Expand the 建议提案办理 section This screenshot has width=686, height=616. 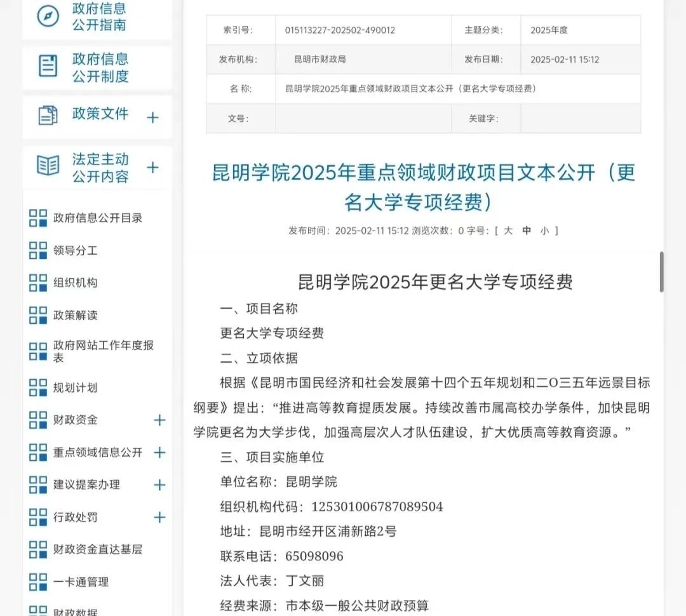click(159, 485)
